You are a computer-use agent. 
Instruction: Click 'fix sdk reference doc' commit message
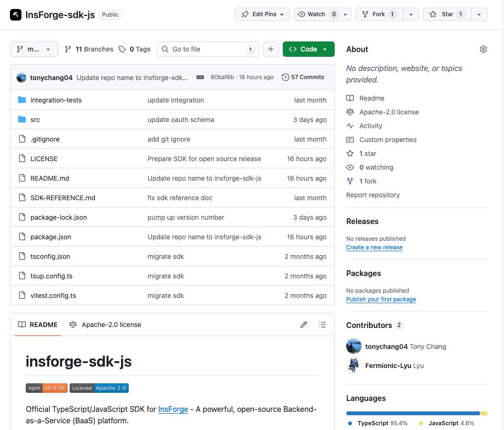click(180, 198)
